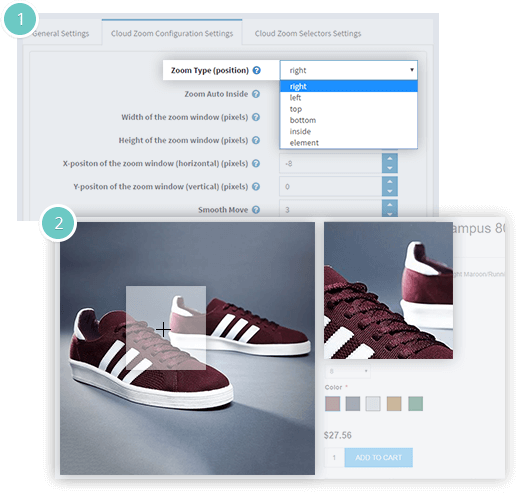Increase the X-position value with up arrow

(390, 158)
